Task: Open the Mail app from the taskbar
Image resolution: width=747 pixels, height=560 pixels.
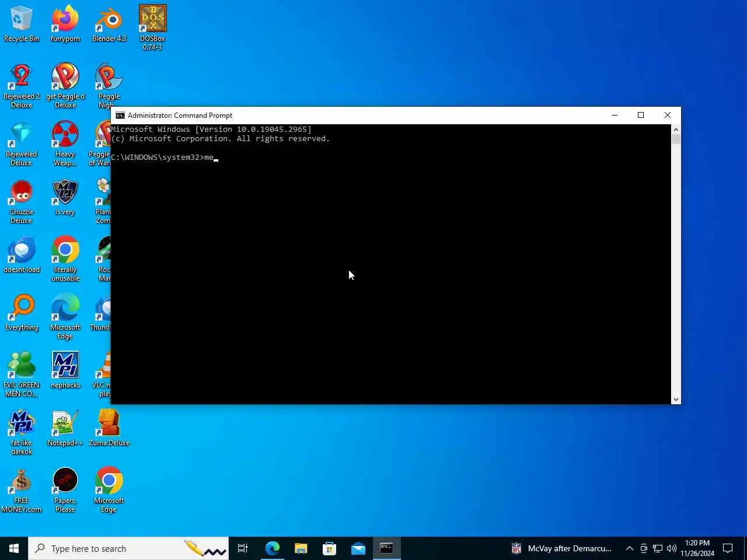Action: pyautogui.click(x=358, y=548)
